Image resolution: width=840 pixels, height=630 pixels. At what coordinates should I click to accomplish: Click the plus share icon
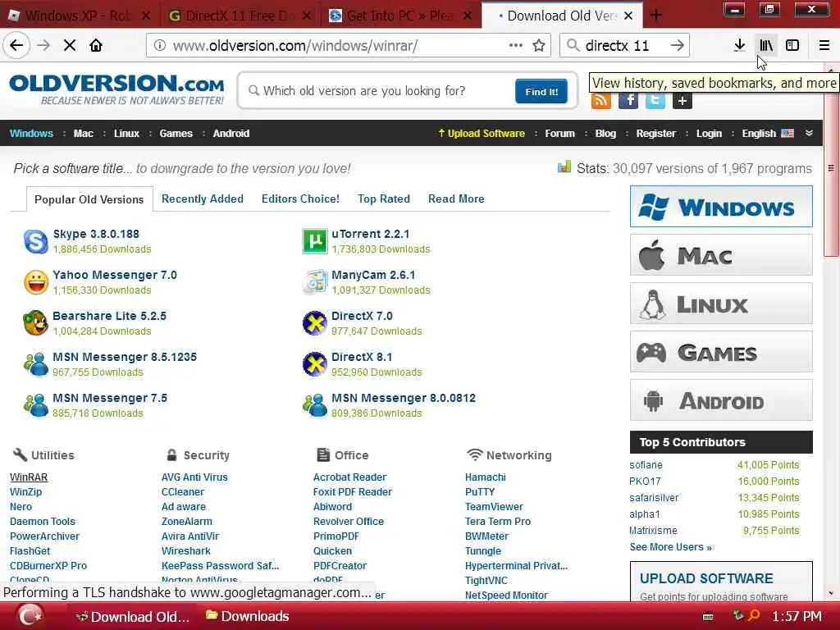click(682, 100)
